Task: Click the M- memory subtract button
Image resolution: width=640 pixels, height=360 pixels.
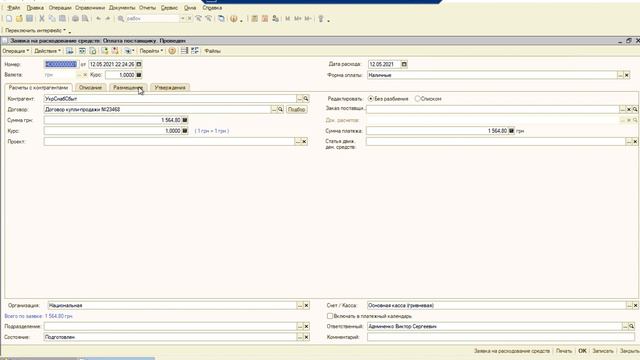Action: point(308,19)
